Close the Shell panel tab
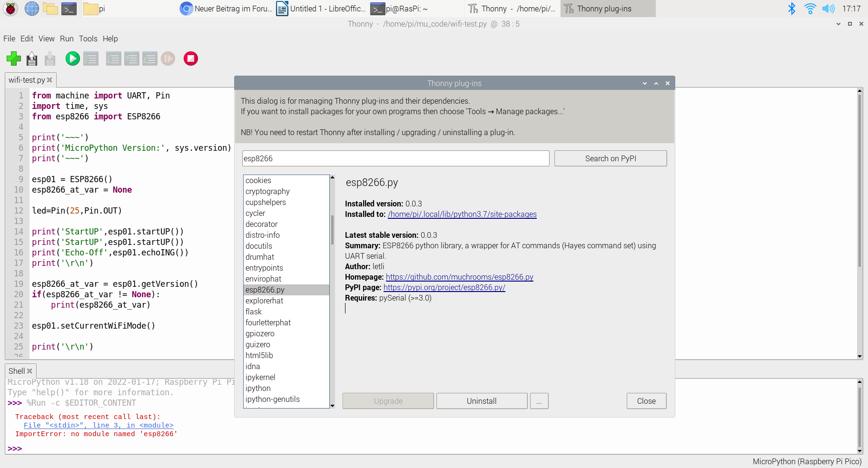Image resolution: width=868 pixels, height=468 pixels. click(30, 371)
